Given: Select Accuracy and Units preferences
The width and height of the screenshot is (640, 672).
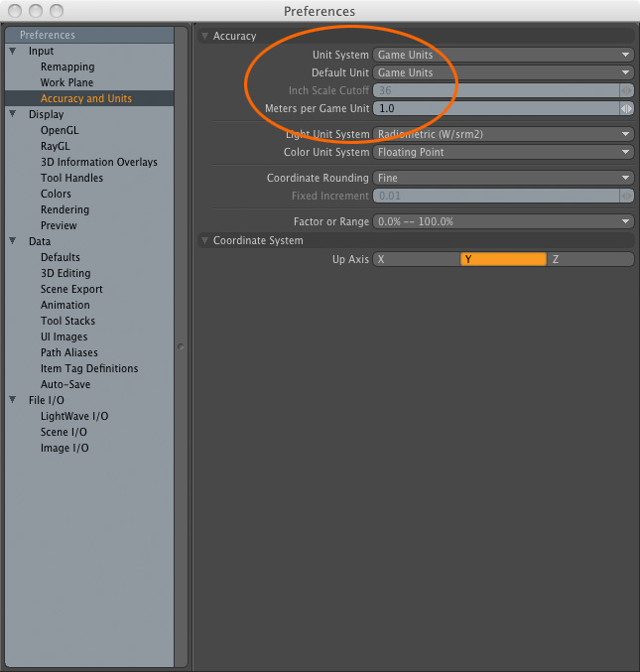Looking at the screenshot, I should [x=86, y=98].
